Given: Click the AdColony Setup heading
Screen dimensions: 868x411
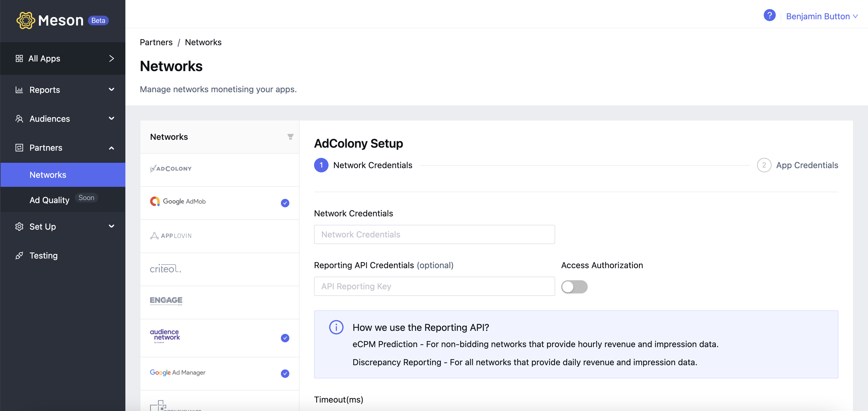Looking at the screenshot, I should pyautogui.click(x=358, y=143).
